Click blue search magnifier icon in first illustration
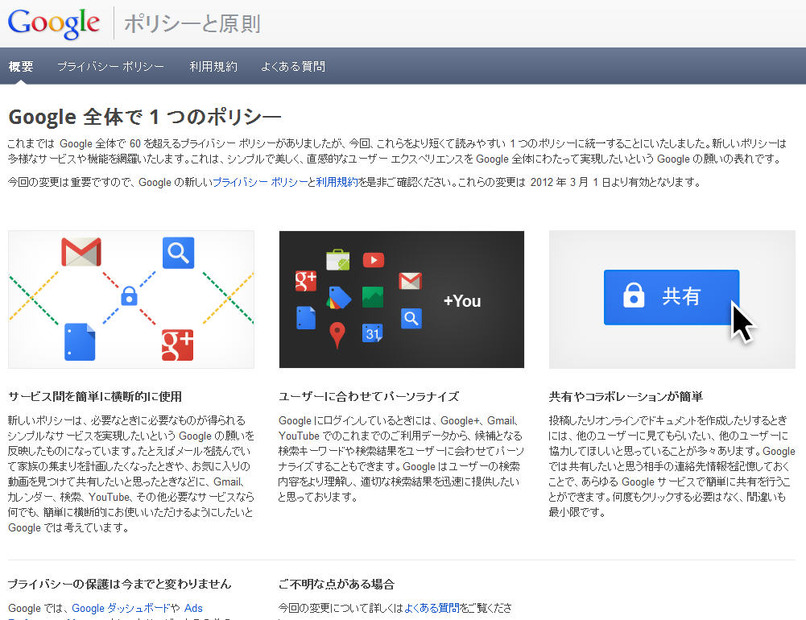Image resolution: width=806 pixels, height=620 pixels. [x=178, y=252]
